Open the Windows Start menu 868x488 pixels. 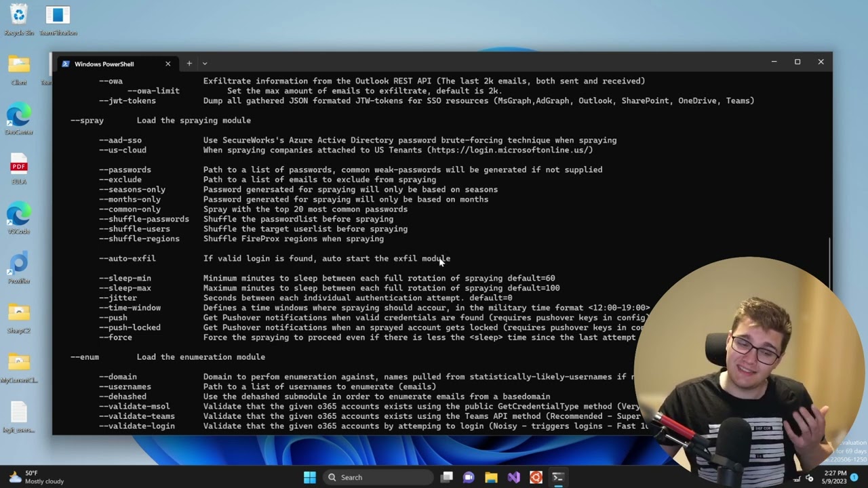coord(310,477)
